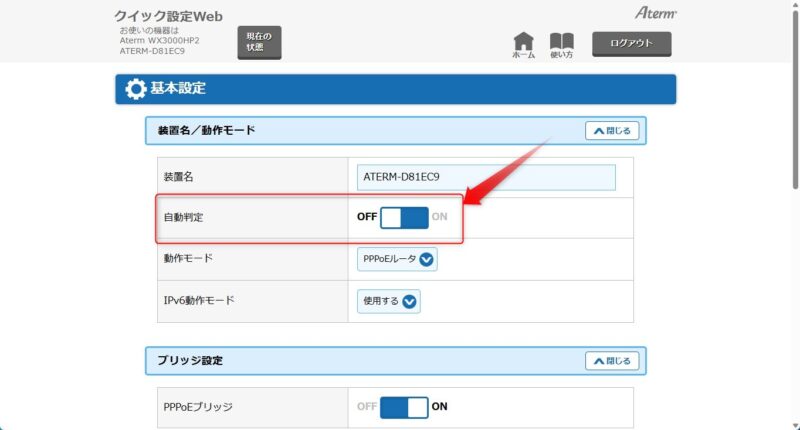
Task: Click the 基本設定 header bar title
Action: pos(178,89)
